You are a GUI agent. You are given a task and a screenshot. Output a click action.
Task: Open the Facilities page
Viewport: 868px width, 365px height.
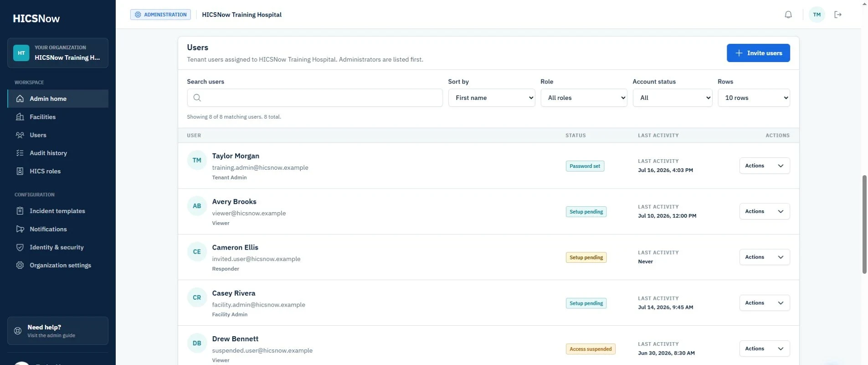tap(58, 117)
